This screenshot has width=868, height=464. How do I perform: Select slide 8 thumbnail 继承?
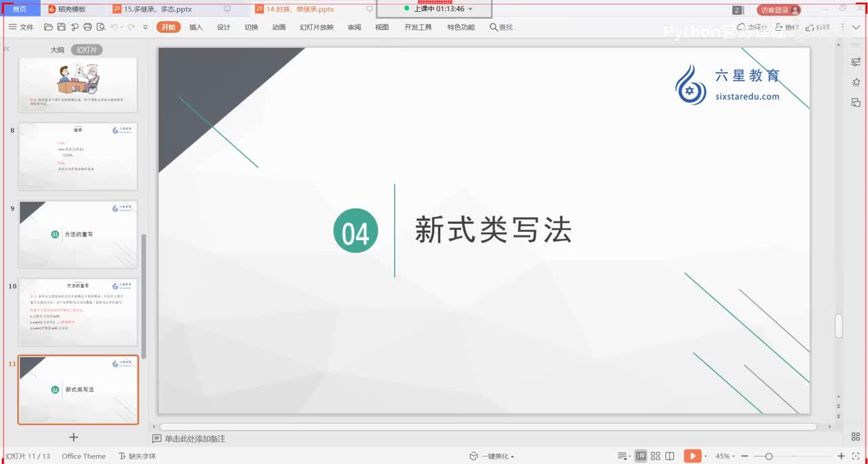coord(78,156)
